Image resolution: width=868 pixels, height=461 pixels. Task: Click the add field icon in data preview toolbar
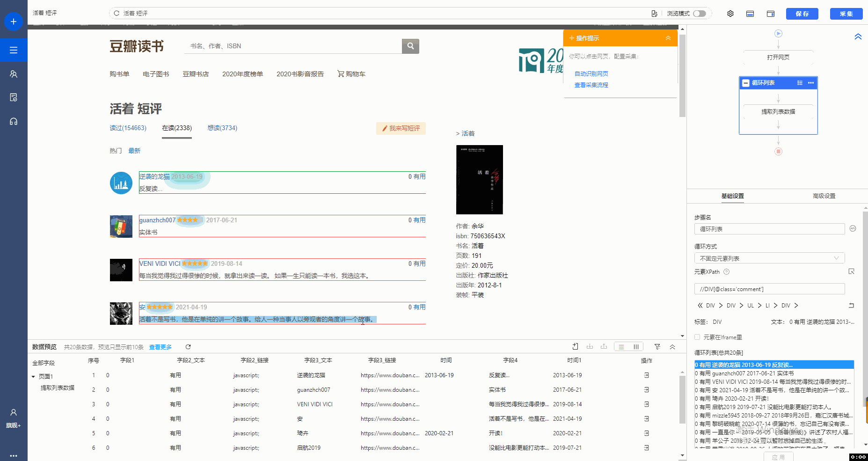coord(575,346)
